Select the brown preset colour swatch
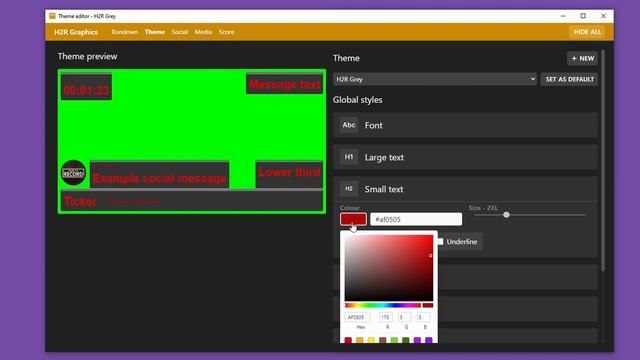The height and width of the screenshot is (360, 640). [382, 340]
